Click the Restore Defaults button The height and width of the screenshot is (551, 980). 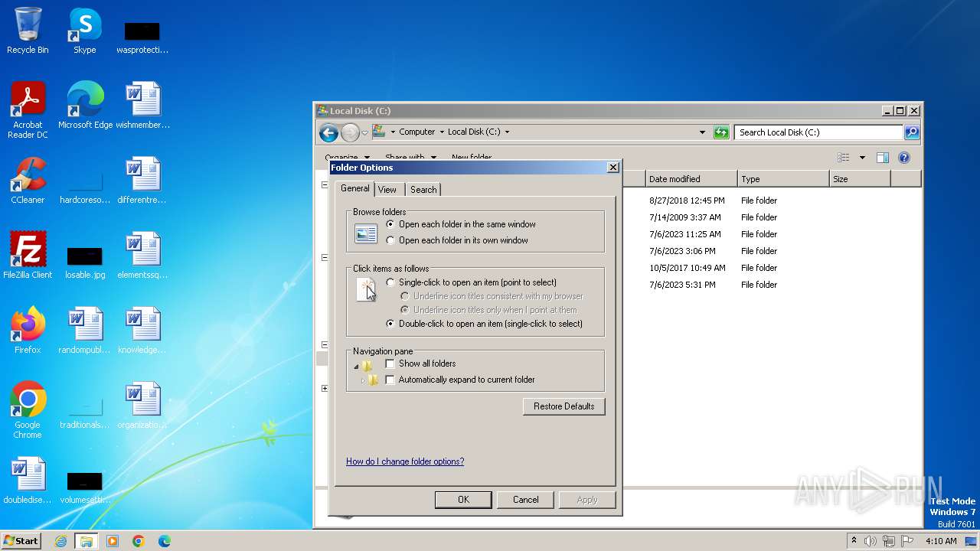click(564, 406)
